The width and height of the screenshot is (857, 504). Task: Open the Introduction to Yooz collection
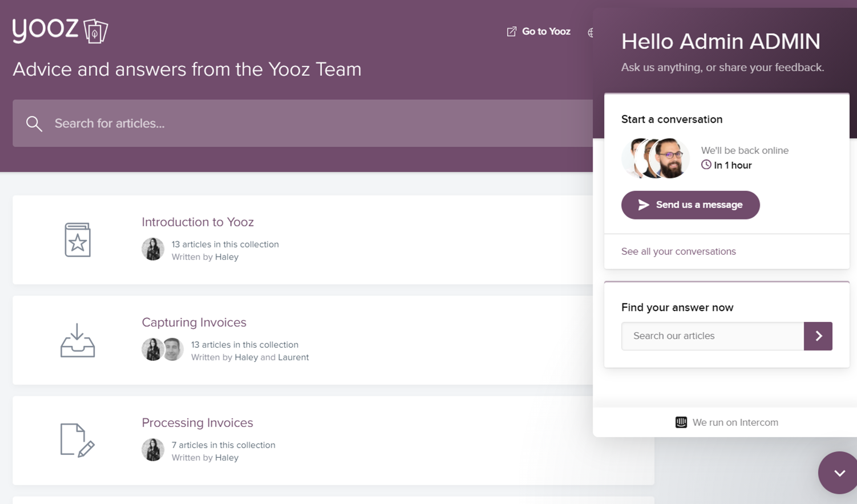(197, 222)
